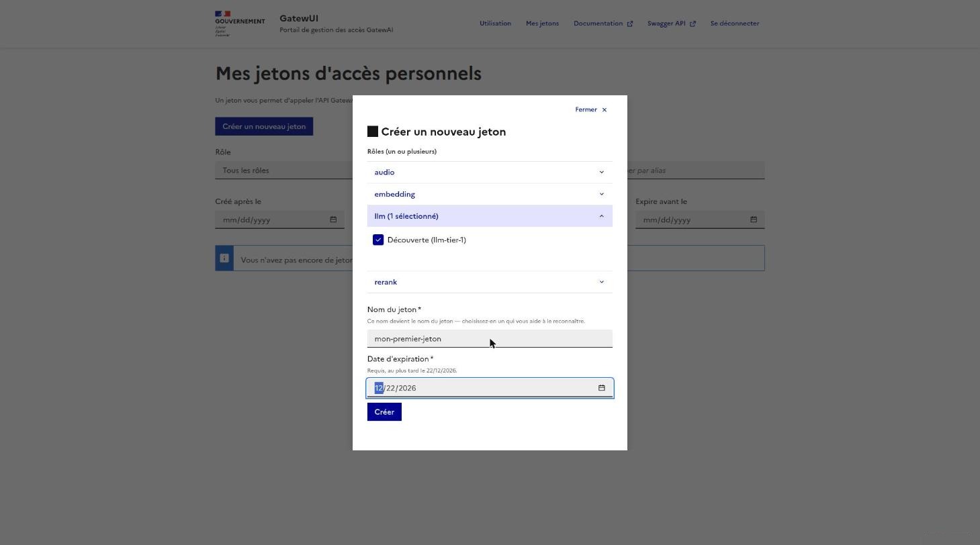Image resolution: width=980 pixels, height=545 pixels.
Task: Expand the embedding roles section
Action: pos(490,195)
